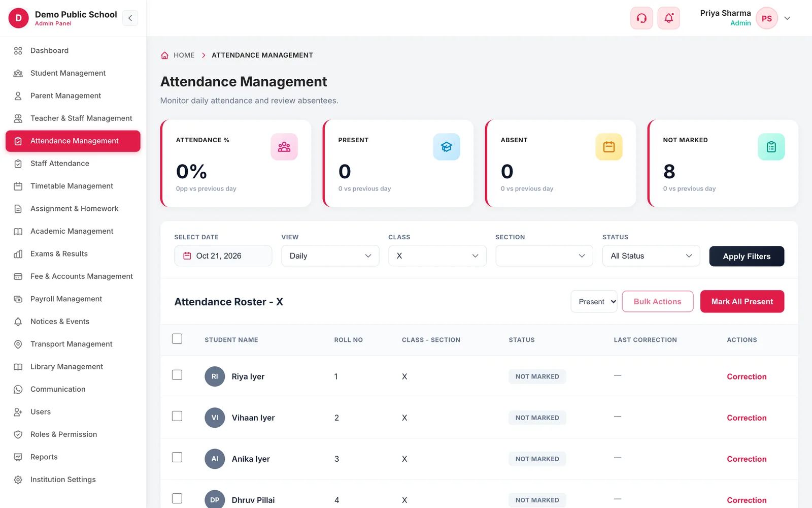812x508 pixels.
Task: Click the Institution Settings gear icon
Action: (18, 480)
